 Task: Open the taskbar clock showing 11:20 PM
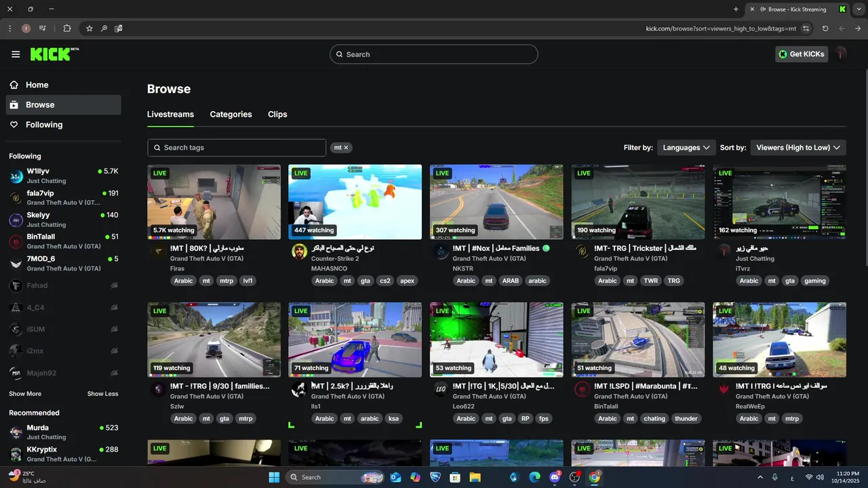tap(846, 477)
